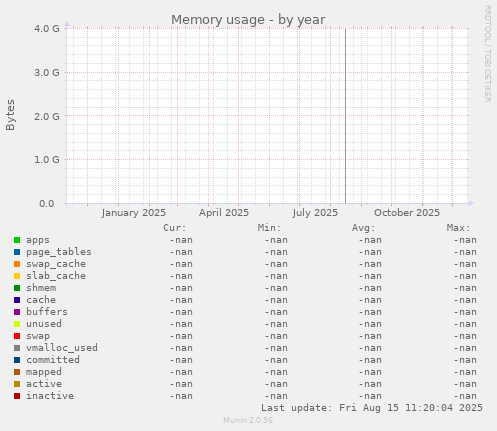The height and width of the screenshot is (431, 497).
Task: Click the lime unused color swatch
Action: (x=17, y=324)
